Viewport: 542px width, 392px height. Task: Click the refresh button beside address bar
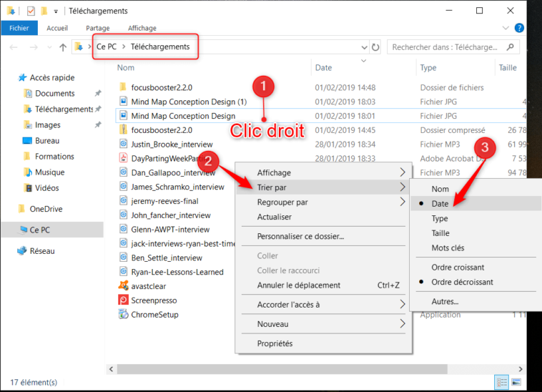pos(376,47)
